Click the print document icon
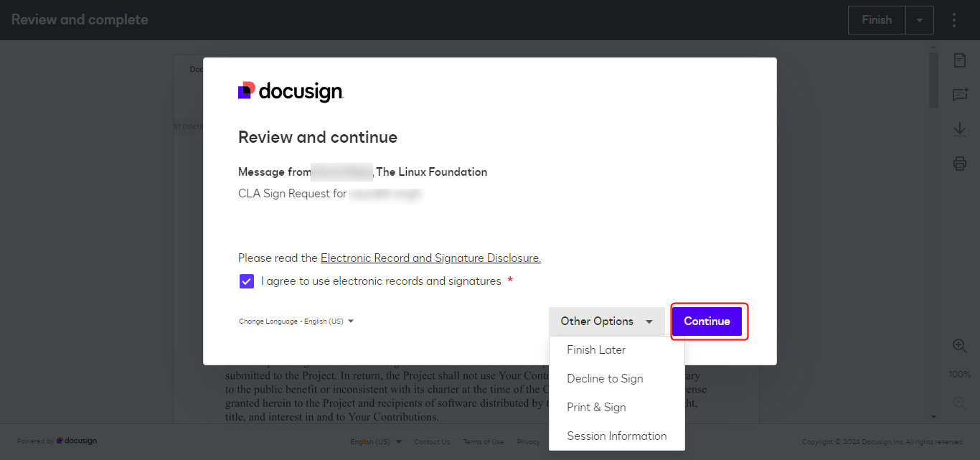The image size is (980, 460). pyautogui.click(x=959, y=164)
